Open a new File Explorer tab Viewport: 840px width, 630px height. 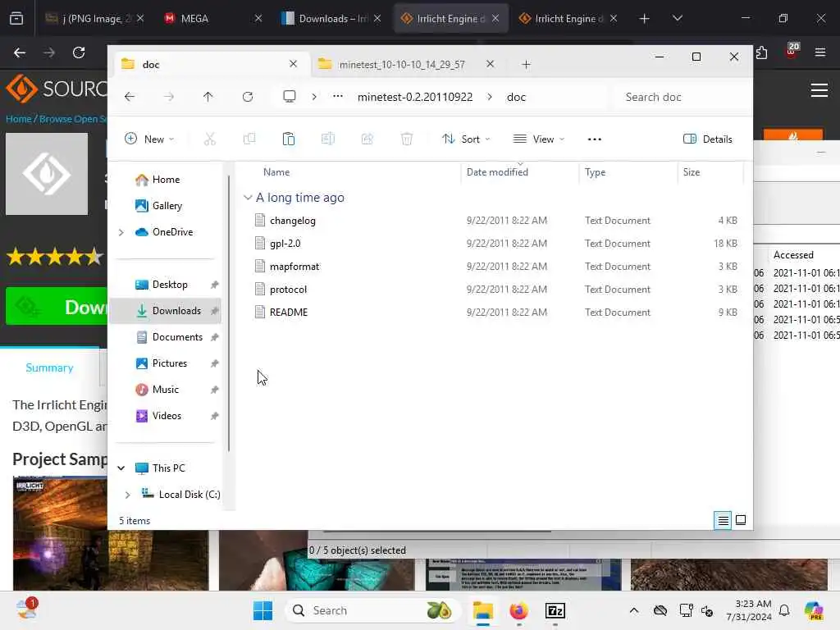(x=526, y=64)
